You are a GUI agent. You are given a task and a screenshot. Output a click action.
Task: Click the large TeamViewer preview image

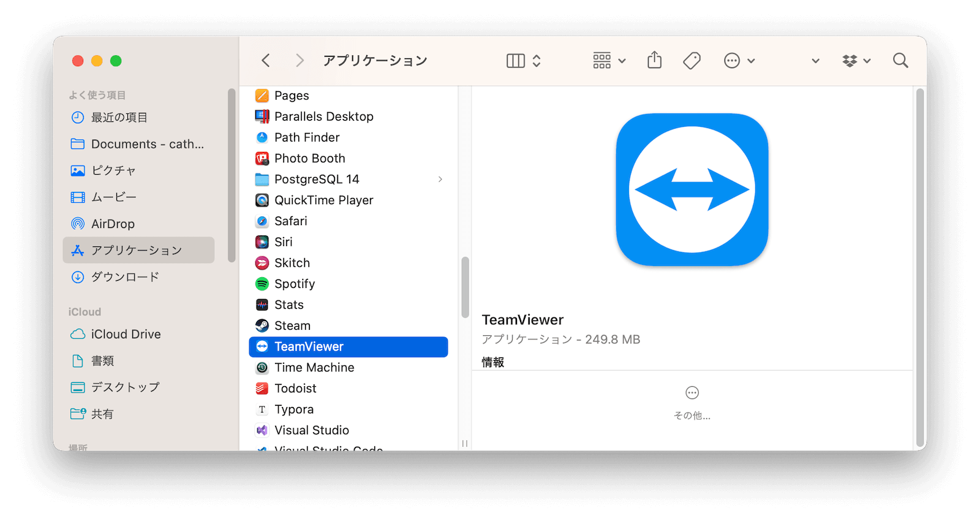coord(692,189)
